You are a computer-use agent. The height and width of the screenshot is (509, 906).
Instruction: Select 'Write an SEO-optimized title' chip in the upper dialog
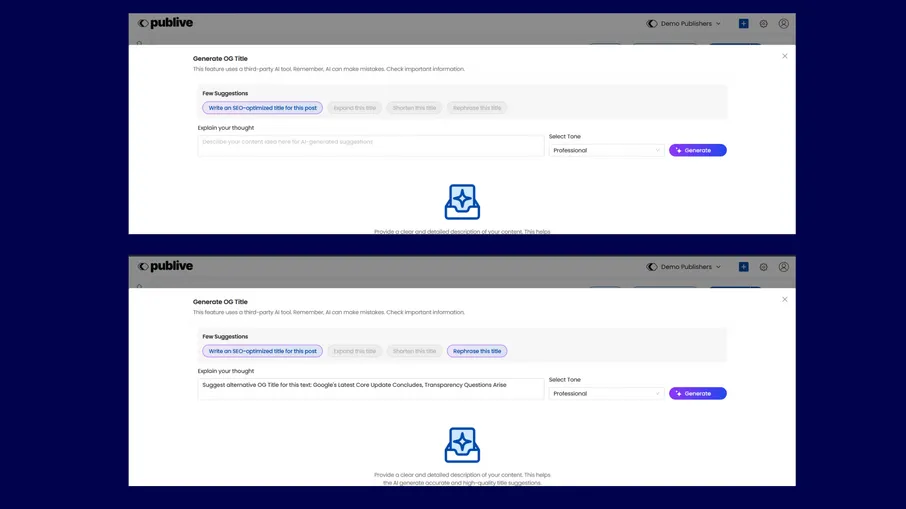coord(262,108)
